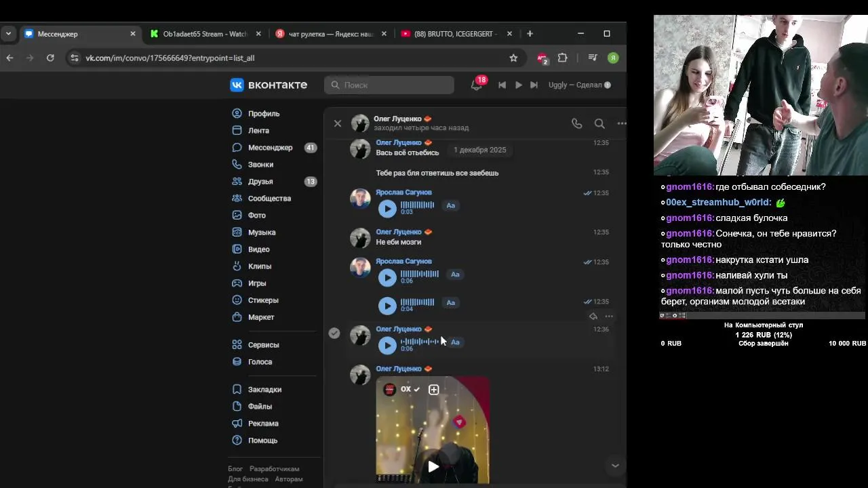
Task: Show transcript of Ярослав's 0:06 voice message
Action: coord(455,274)
